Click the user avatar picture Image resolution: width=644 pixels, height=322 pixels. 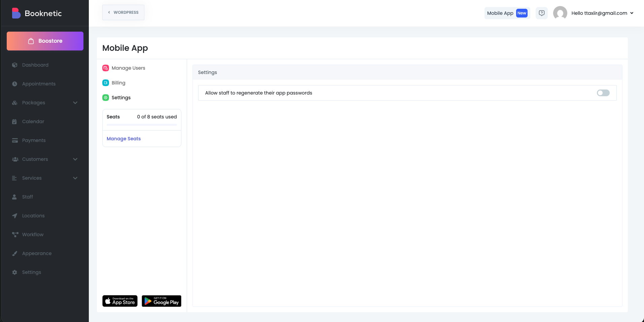(x=560, y=13)
